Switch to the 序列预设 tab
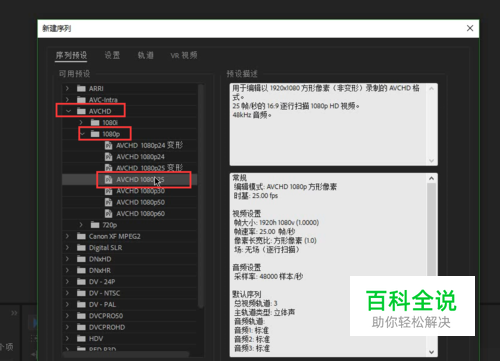This screenshot has width=500, height=361. (71, 55)
